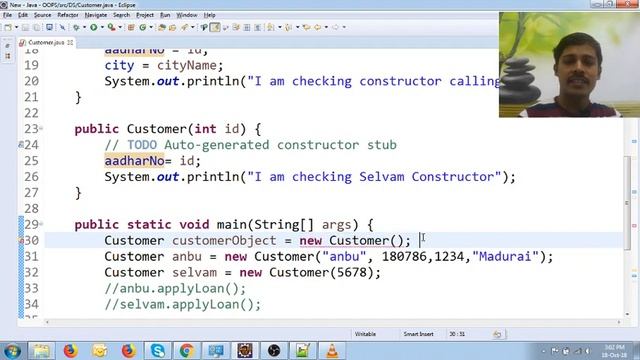Collapse the main method fold marker
The height and width of the screenshot is (360, 640).
click(41, 224)
